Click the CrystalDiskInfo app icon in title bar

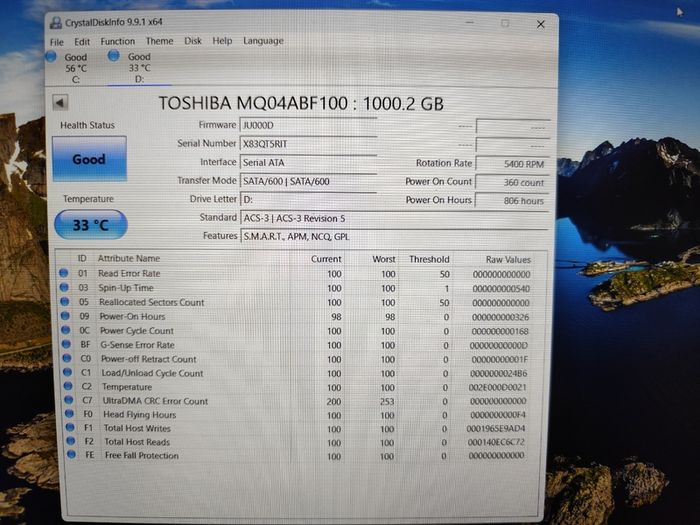click(x=56, y=23)
